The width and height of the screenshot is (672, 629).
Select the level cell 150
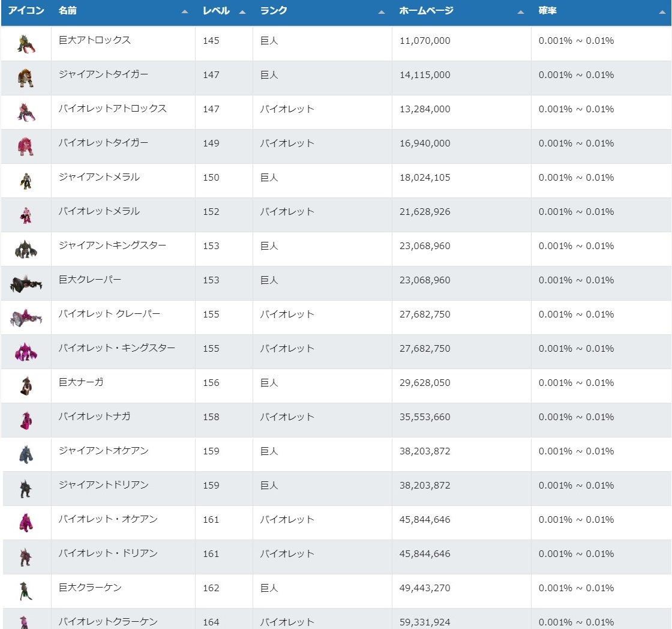(211, 178)
